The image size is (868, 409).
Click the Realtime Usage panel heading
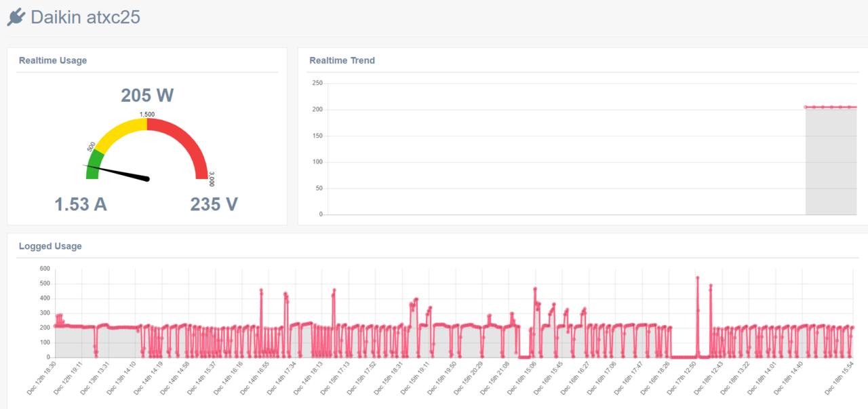(x=53, y=60)
